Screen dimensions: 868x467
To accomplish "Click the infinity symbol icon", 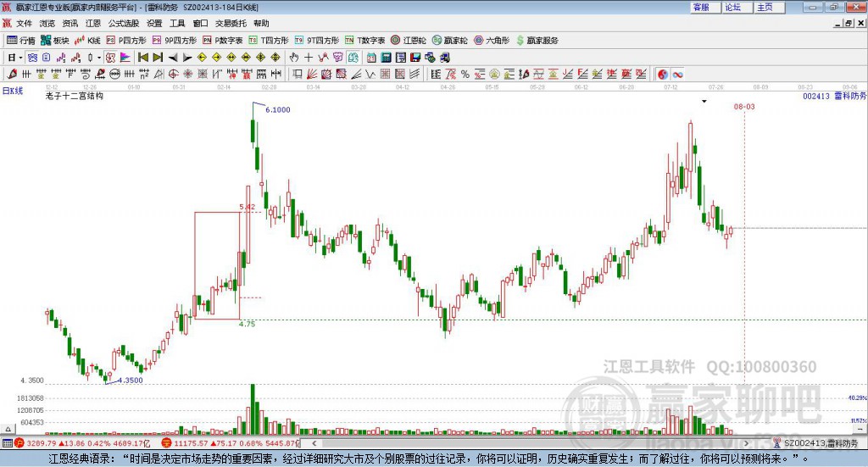I will click(677, 74).
